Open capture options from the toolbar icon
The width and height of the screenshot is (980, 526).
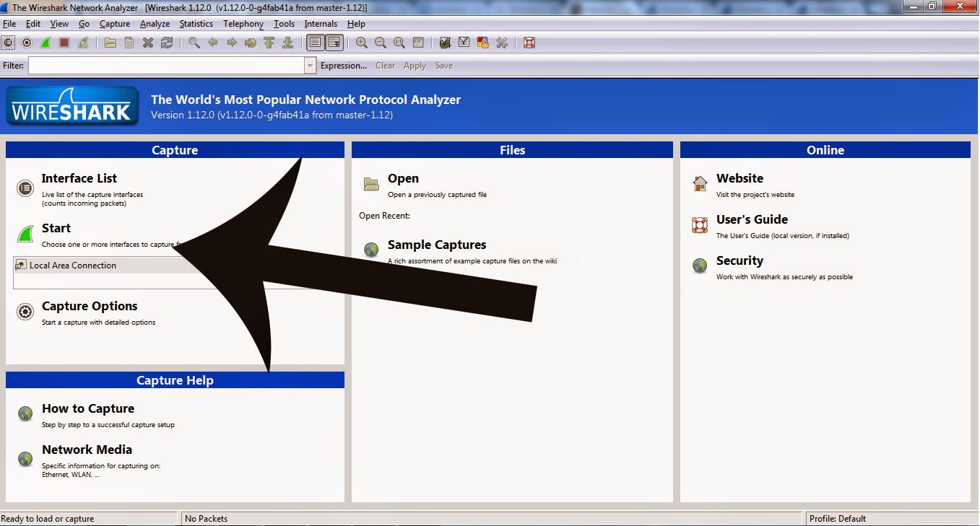[x=27, y=43]
